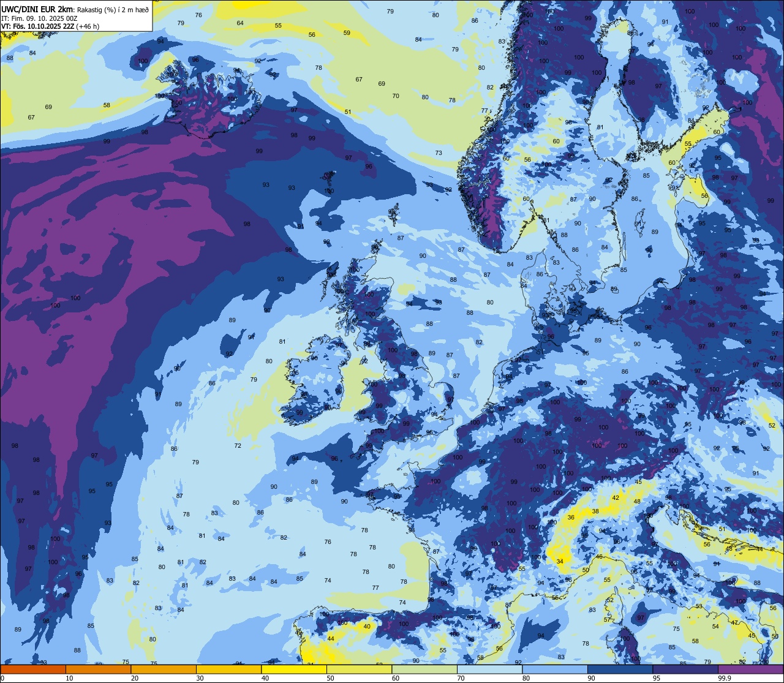Viewport: 784px width, 683px height.
Task: Select the bright yellow 40–50 legend segment
Action: (294, 669)
